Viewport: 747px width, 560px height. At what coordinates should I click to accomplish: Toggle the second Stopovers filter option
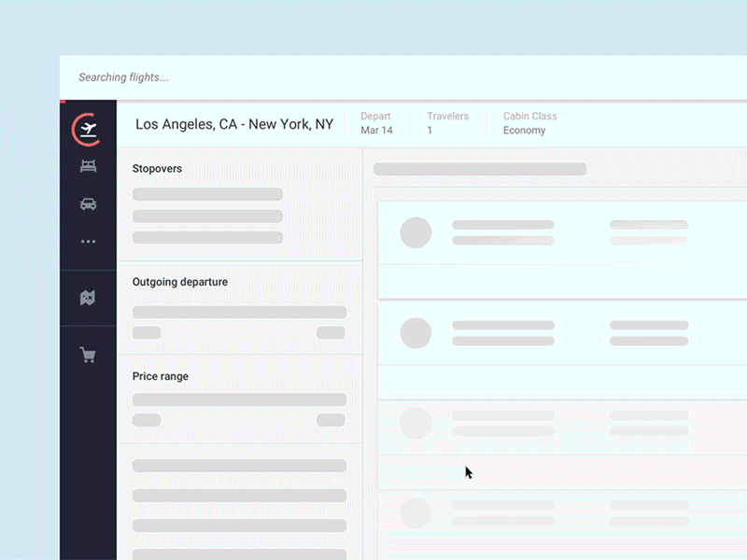tap(207, 216)
